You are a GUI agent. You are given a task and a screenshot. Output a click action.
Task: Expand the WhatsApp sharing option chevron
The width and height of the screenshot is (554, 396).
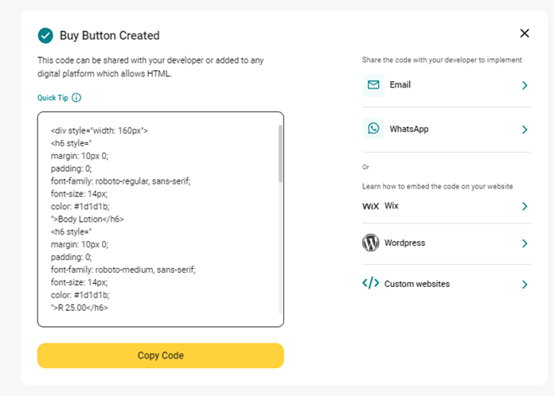pos(525,130)
